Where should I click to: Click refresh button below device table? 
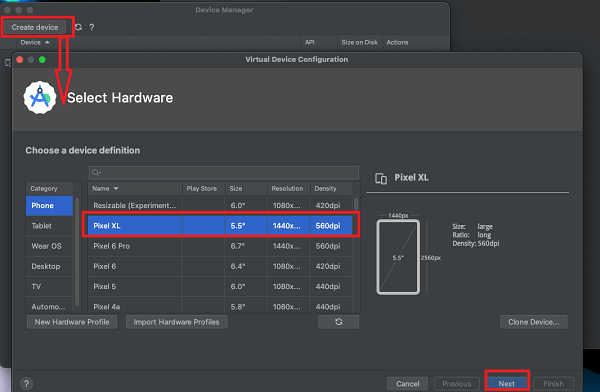(x=339, y=322)
